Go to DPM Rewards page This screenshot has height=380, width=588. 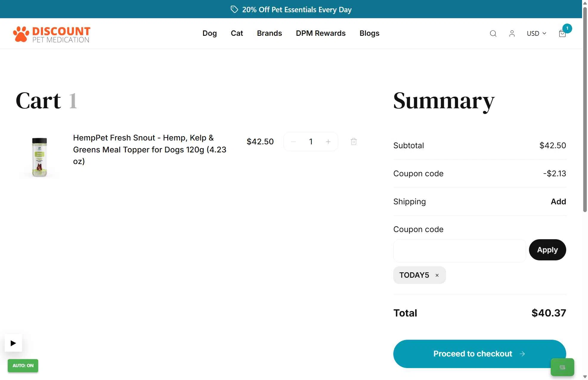tap(321, 33)
